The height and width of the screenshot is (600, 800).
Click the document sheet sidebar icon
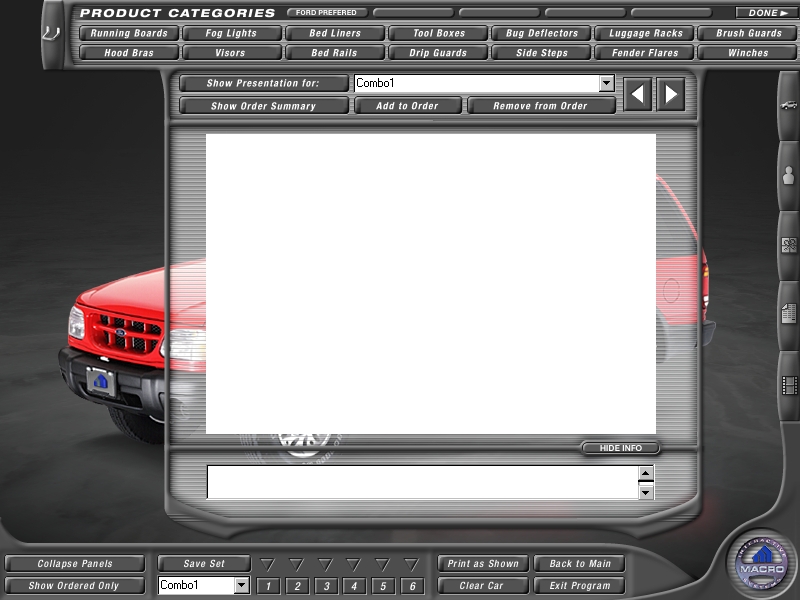[x=789, y=313]
